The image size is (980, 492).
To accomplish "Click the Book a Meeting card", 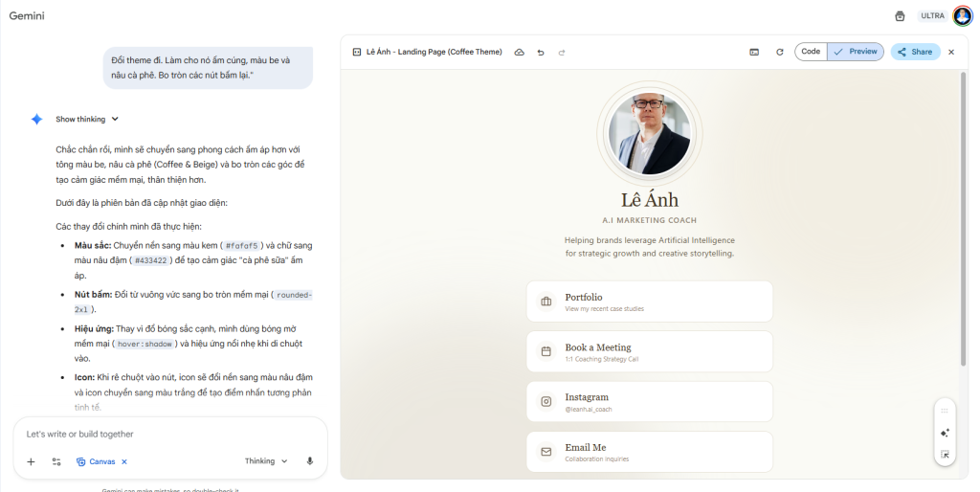I will click(649, 351).
